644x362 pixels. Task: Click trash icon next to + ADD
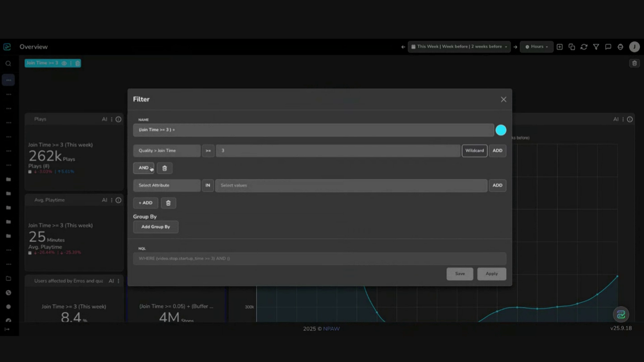168,203
